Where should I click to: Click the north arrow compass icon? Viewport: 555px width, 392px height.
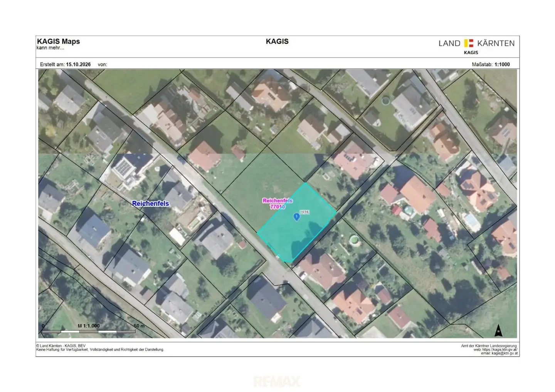(x=498, y=330)
